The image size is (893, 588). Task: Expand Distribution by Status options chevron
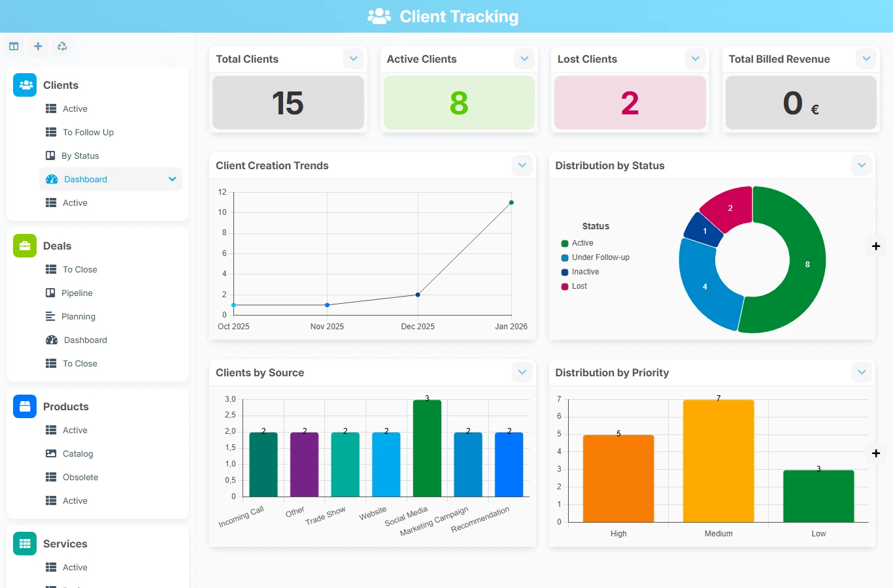pyautogui.click(x=862, y=165)
